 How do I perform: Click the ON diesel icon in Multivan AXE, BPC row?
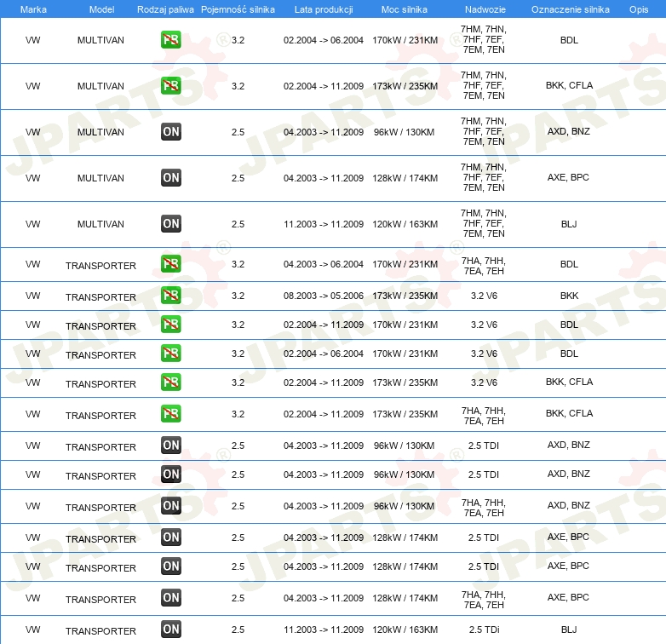(170, 178)
